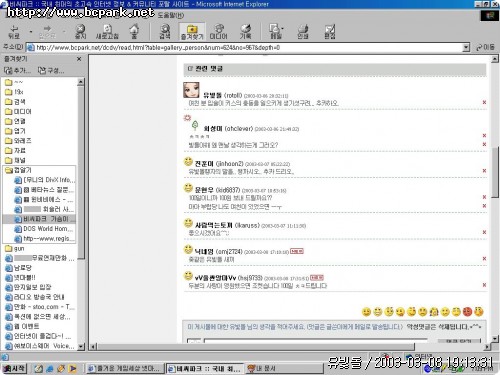Viewport: 500px width, 375px height.
Task: Click Organize (구성...) in Favorites panel
Action: point(51,70)
